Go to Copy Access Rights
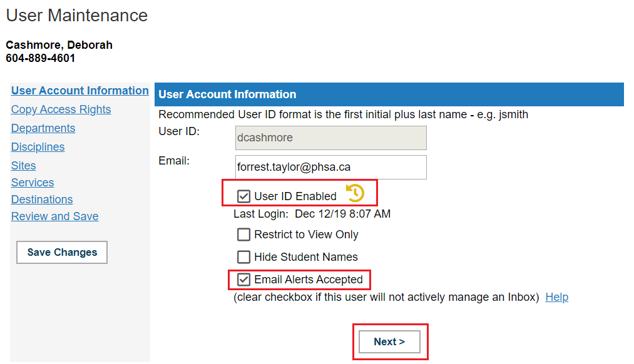The width and height of the screenshot is (634, 364). tap(61, 109)
